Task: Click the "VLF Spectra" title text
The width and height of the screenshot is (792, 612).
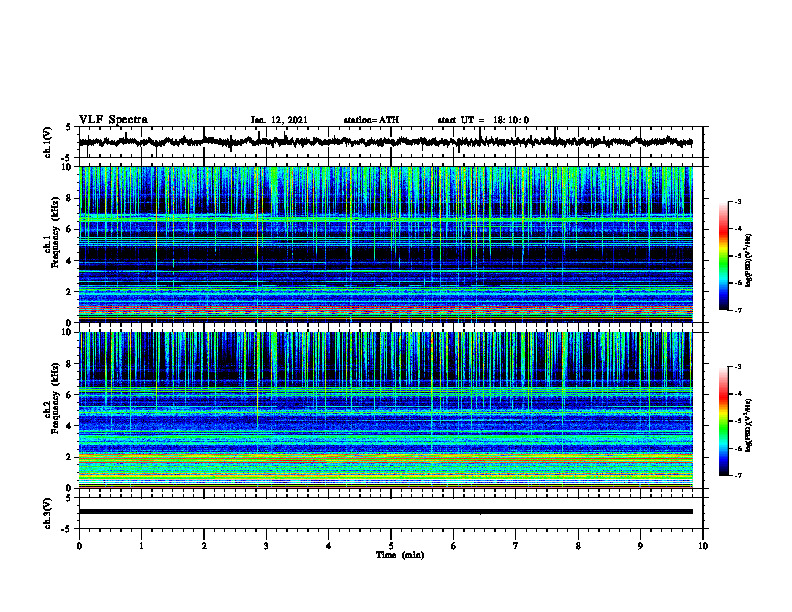Action: click(x=113, y=120)
